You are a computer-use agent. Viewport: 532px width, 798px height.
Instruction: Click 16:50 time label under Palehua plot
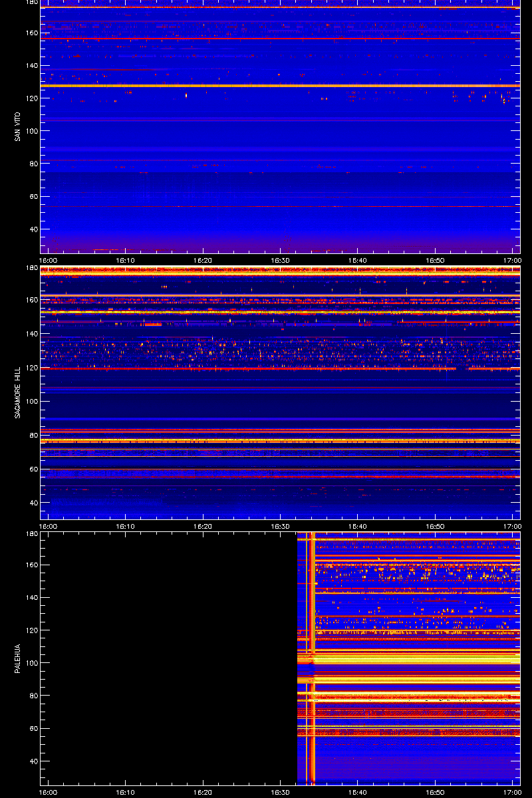tap(435, 793)
